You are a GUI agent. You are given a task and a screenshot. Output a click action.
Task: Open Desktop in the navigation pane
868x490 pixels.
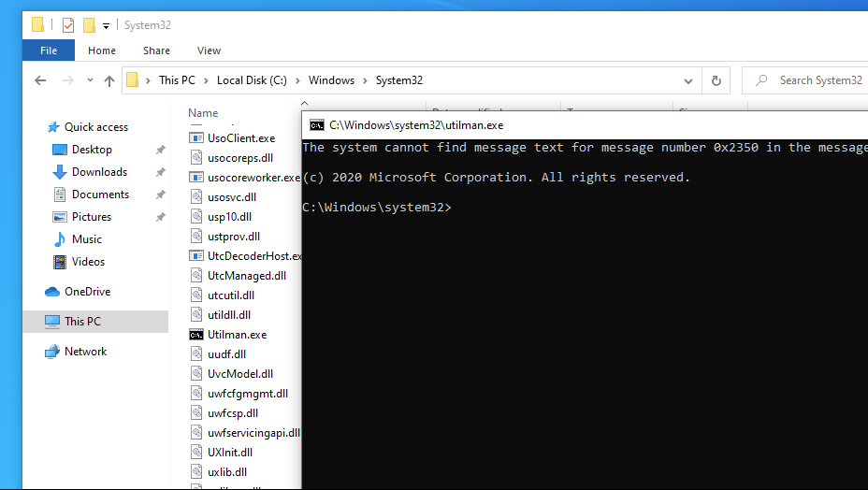pyautogui.click(x=92, y=150)
